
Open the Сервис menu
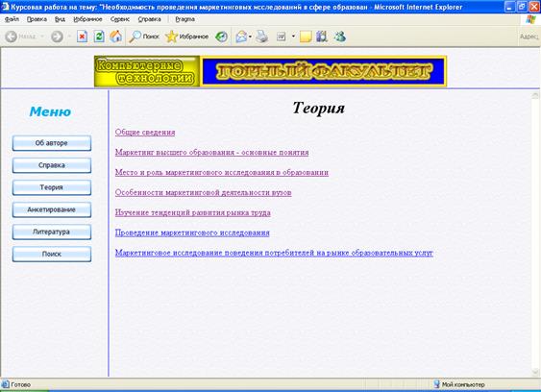(120, 19)
